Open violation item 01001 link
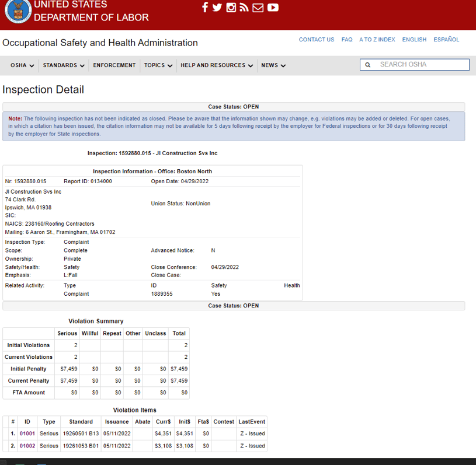 pyautogui.click(x=27, y=433)
